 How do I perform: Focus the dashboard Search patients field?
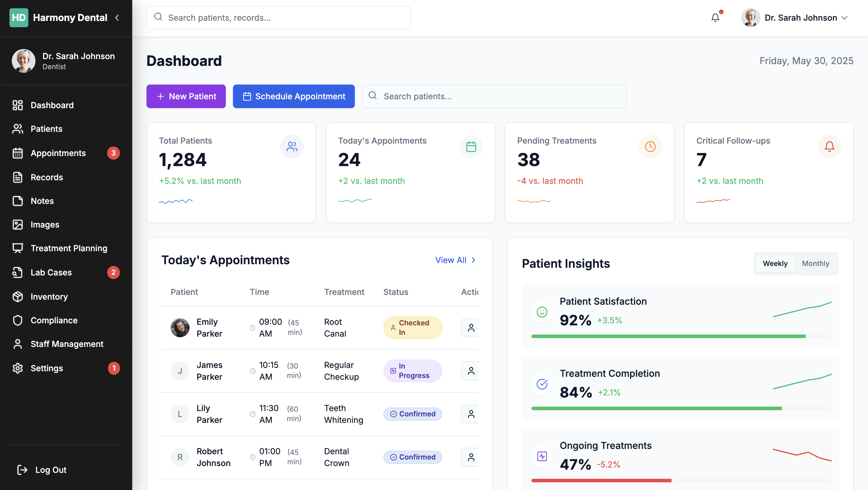coord(494,96)
